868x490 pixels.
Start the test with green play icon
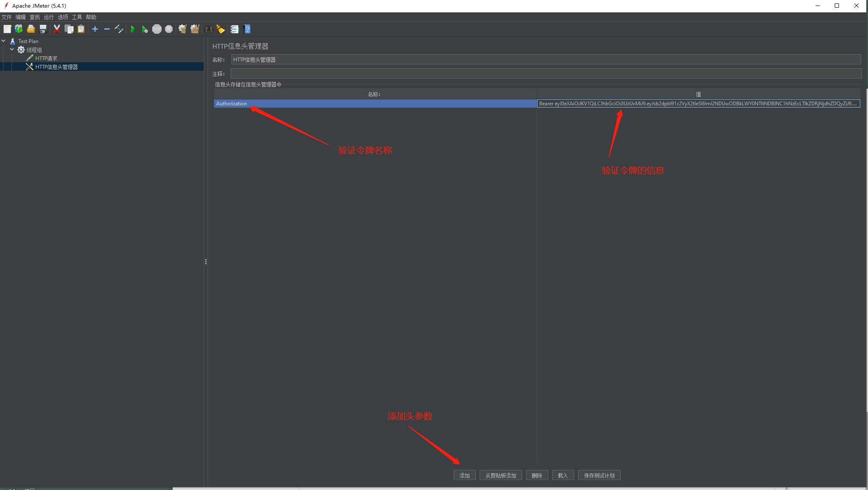[133, 29]
